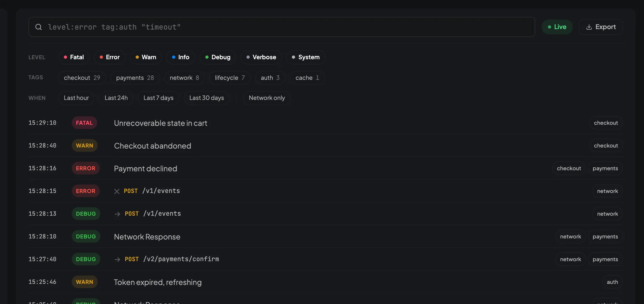Toggle the Warn level filter
Screen dimensions: 644x304
pyautogui.click(x=146, y=57)
